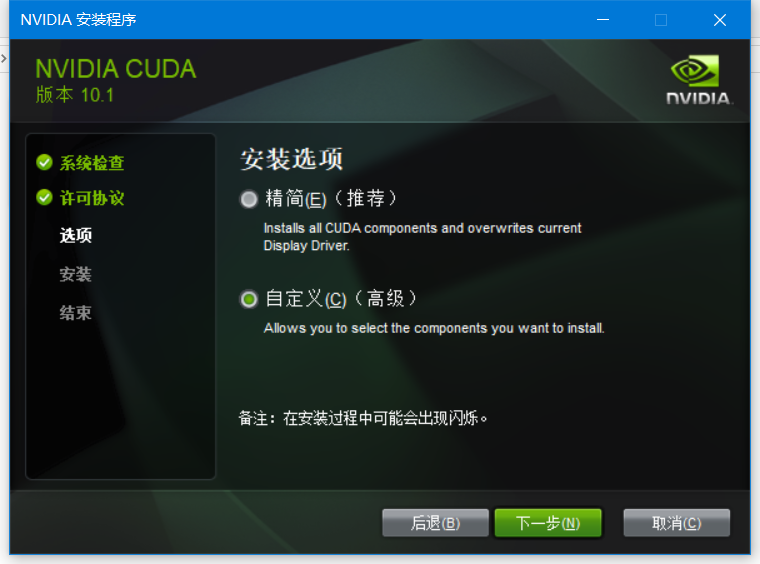Image resolution: width=760 pixels, height=564 pixels.
Task: Select the 自定义(C) custom radio button
Action: pyautogui.click(x=249, y=299)
